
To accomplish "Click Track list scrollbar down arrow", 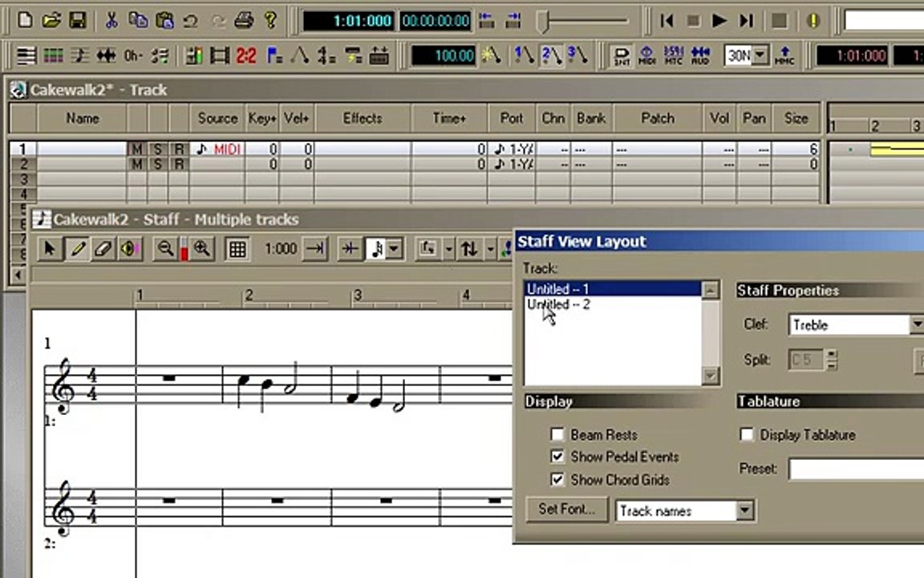I will tap(711, 376).
